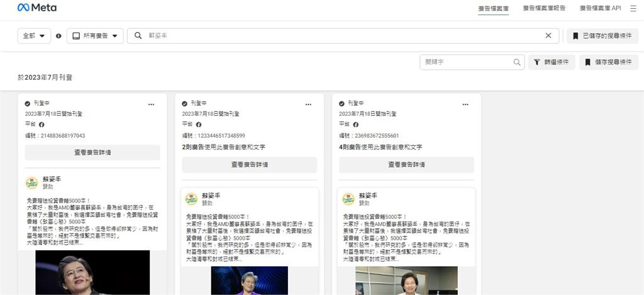Click 儲存搜尋條件 save search button
644x295 pixels.
(x=609, y=62)
